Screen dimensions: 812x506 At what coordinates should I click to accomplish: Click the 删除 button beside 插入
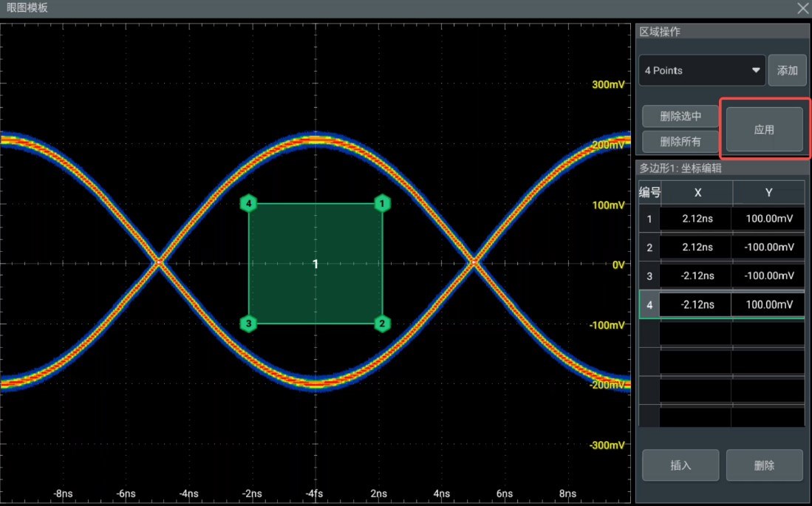[x=765, y=465]
